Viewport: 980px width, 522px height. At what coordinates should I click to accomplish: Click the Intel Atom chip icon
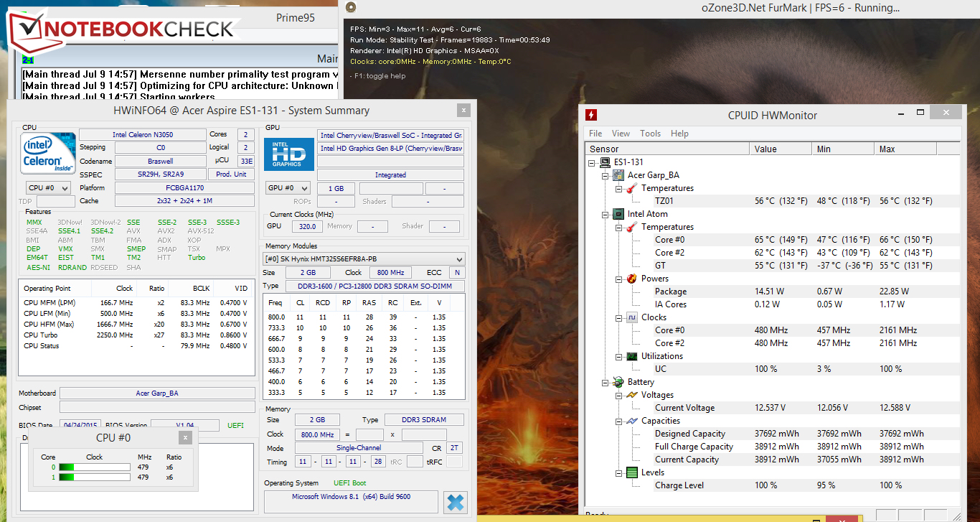click(x=618, y=214)
